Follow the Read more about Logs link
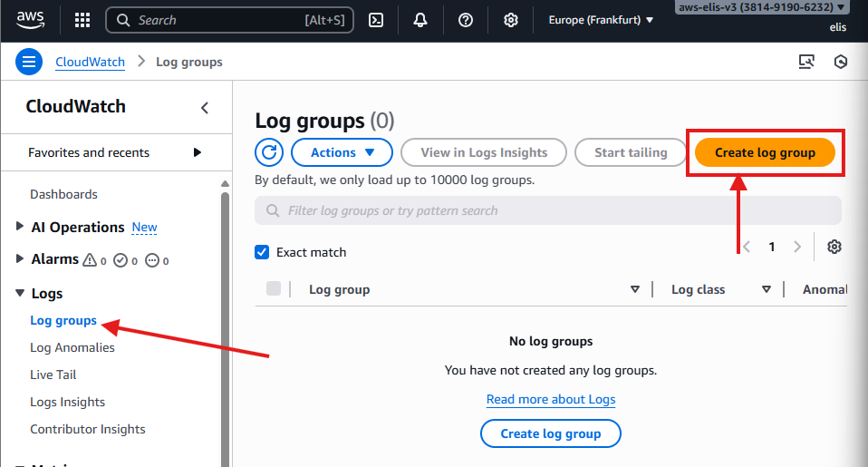 click(x=551, y=399)
